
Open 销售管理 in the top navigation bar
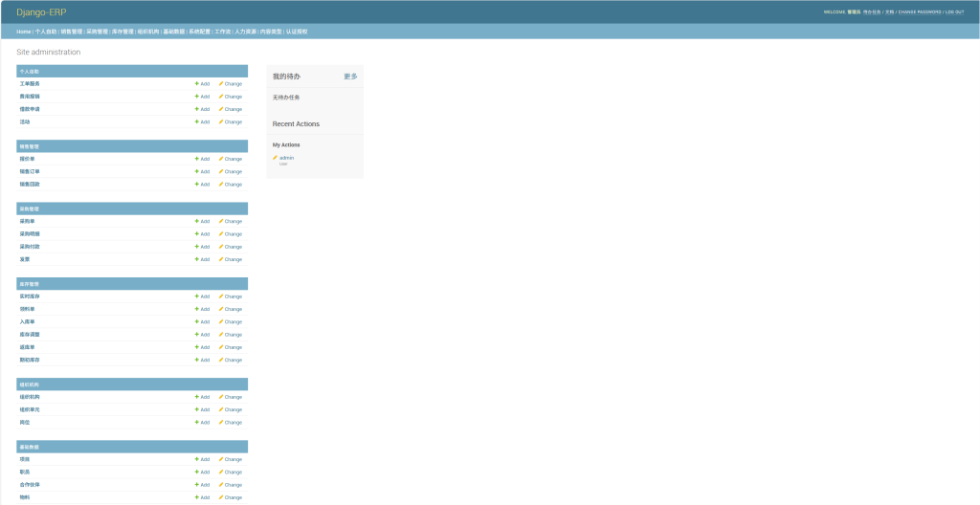coord(71,32)
